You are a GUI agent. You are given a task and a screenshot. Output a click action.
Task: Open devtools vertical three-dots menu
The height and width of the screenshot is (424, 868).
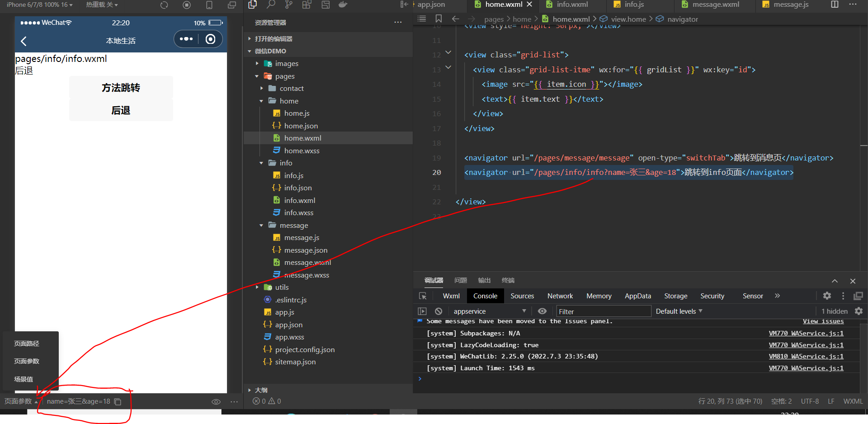[x=843, y=296]
